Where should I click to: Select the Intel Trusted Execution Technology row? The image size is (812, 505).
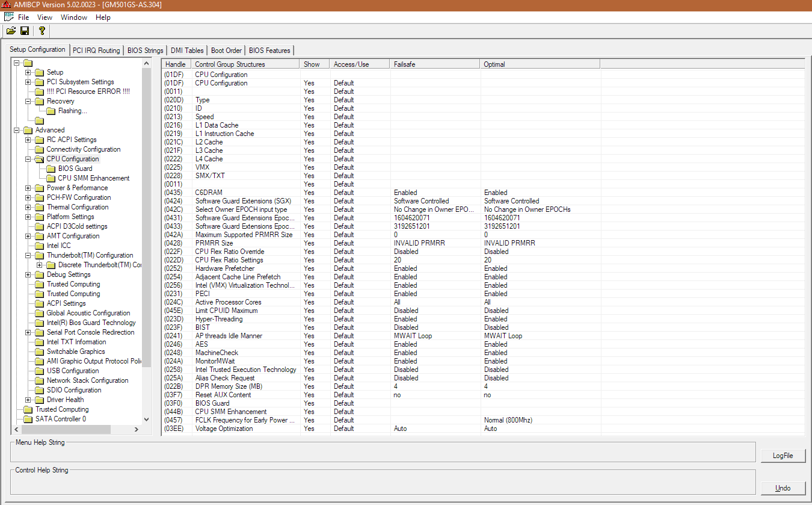point(483,370)
